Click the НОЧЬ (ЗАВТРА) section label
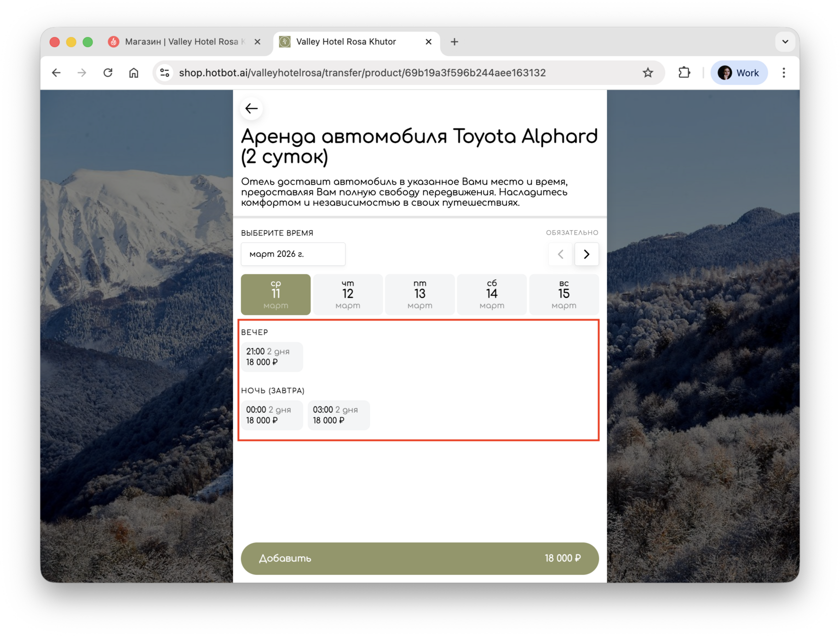Screen dimensions: 840x636 [x=272, y=391]
